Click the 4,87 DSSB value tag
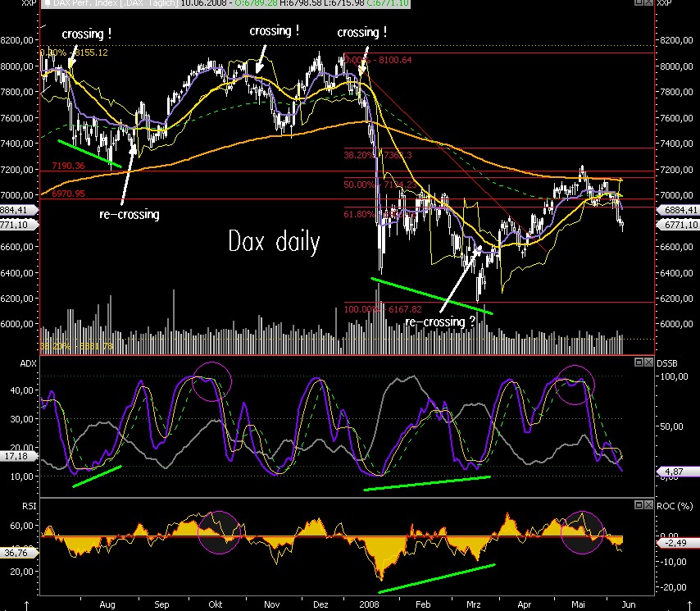This screenshot has width=700, height=611. point(677,472)
